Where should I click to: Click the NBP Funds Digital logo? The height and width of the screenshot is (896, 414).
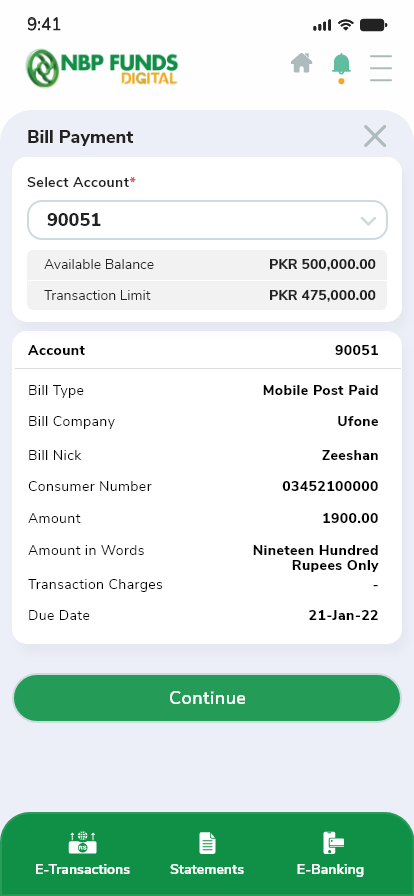tap(102, 68)
